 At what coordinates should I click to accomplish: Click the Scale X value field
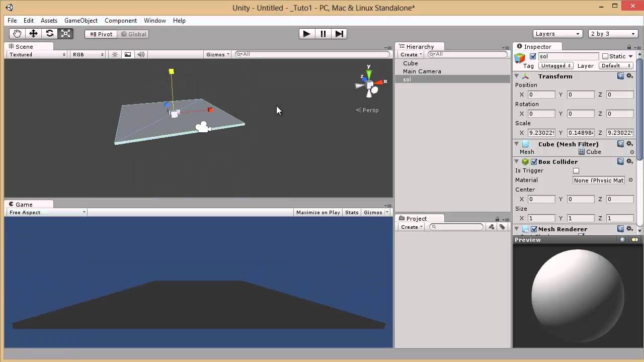tap(541, 133)
